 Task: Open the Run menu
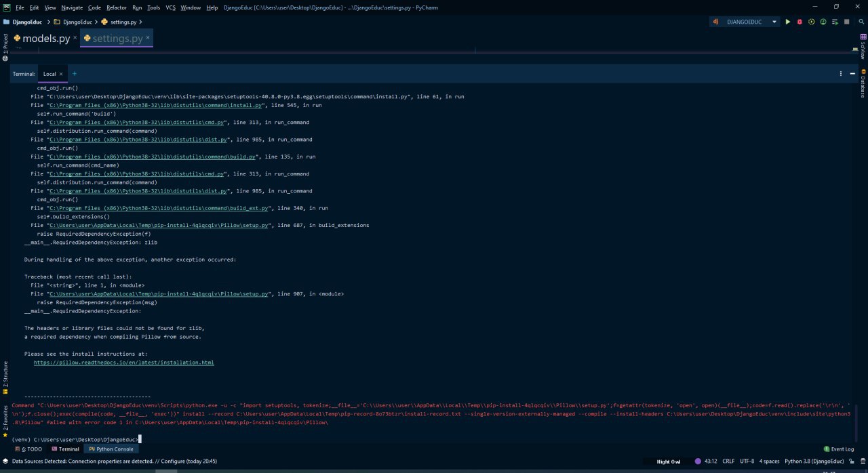click(137, 7)
